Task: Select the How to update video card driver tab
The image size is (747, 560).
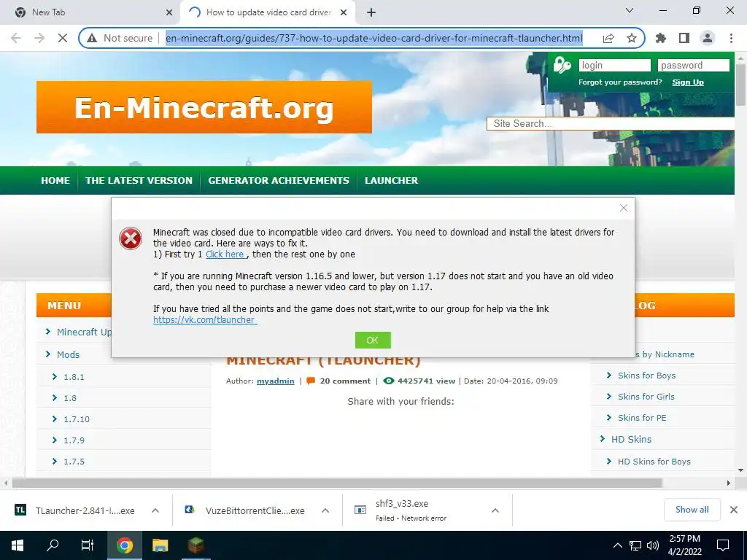Action: coord(268,12)
